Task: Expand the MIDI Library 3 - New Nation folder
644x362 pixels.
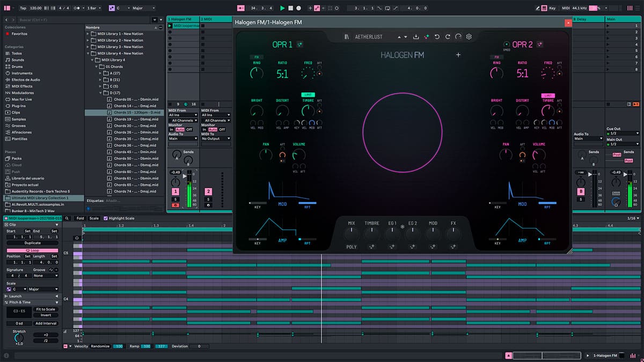Action: tap(87, 47)
